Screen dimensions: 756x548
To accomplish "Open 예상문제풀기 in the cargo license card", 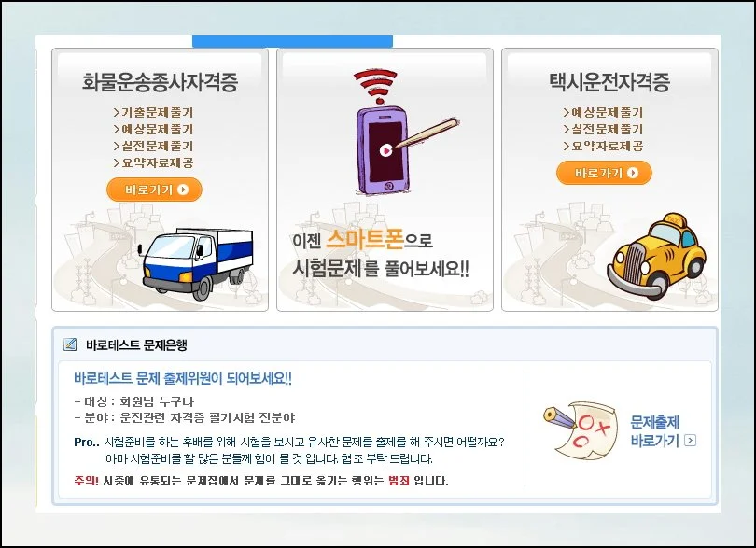I will pyautogui.click(x=153, y=129).
